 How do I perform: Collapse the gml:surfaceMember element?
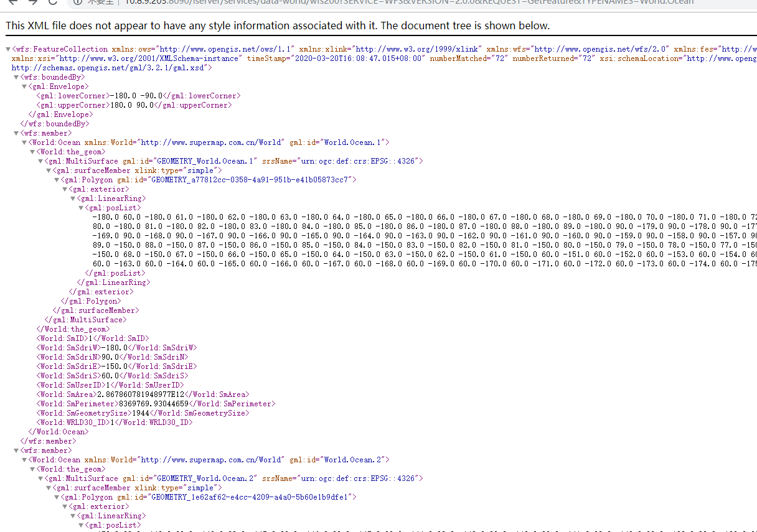point(48,170)
